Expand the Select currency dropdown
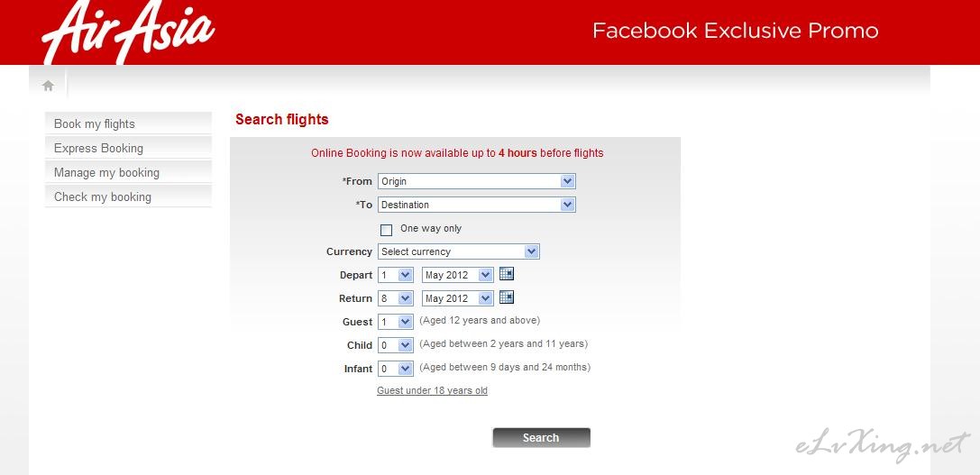This screenshot has height=475, width=980. [458, 251]
